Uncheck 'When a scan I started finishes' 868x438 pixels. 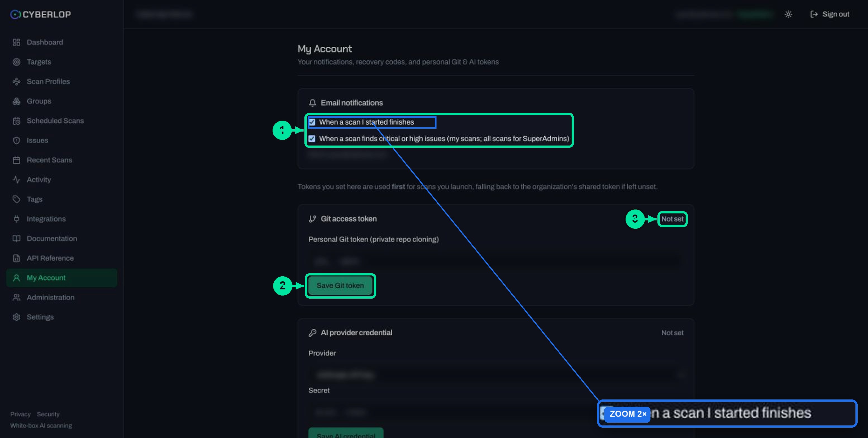point(312,122)
